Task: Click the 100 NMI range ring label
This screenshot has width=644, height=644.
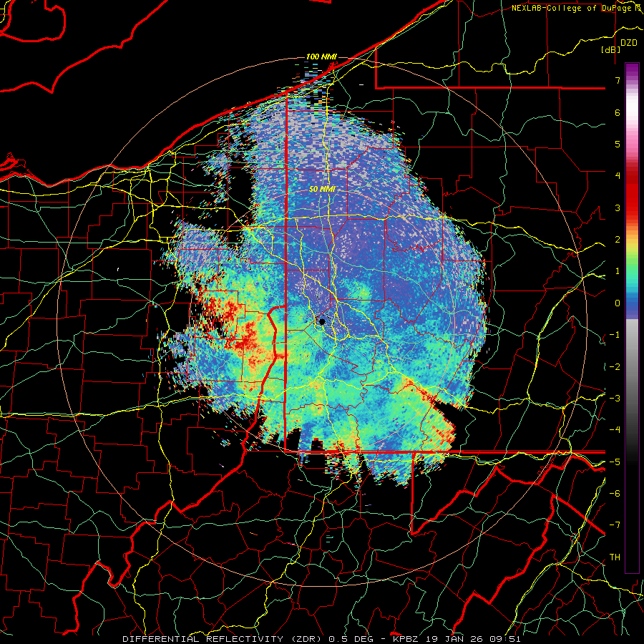Action: [321, 57]
